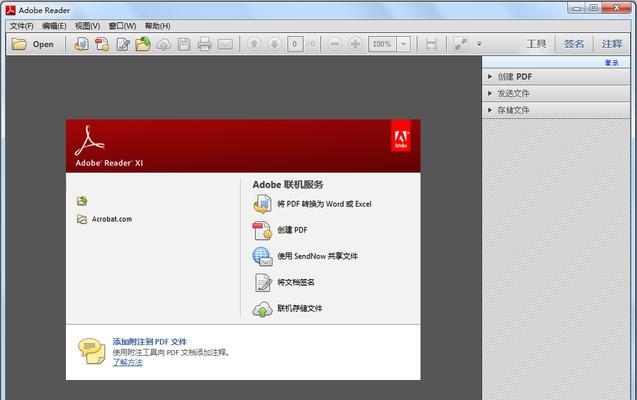
Task: Click 使用 SendNow 共享文件 link
Action: pos(317,256)
